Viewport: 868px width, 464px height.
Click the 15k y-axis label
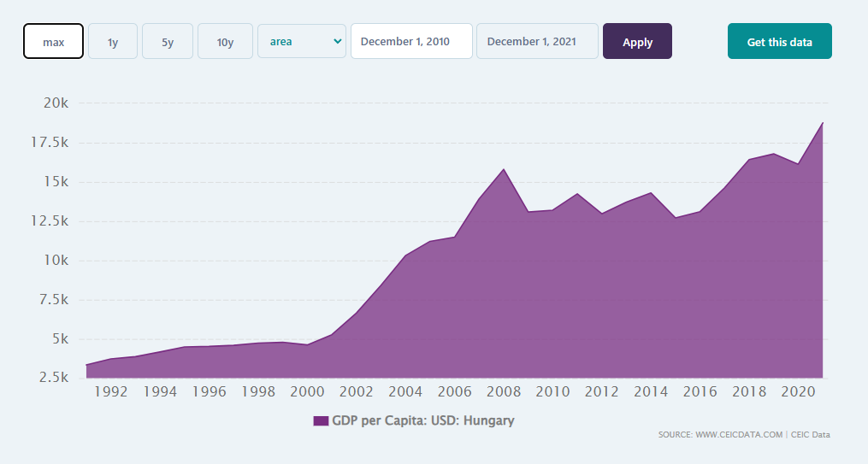[x=55, y=181]
